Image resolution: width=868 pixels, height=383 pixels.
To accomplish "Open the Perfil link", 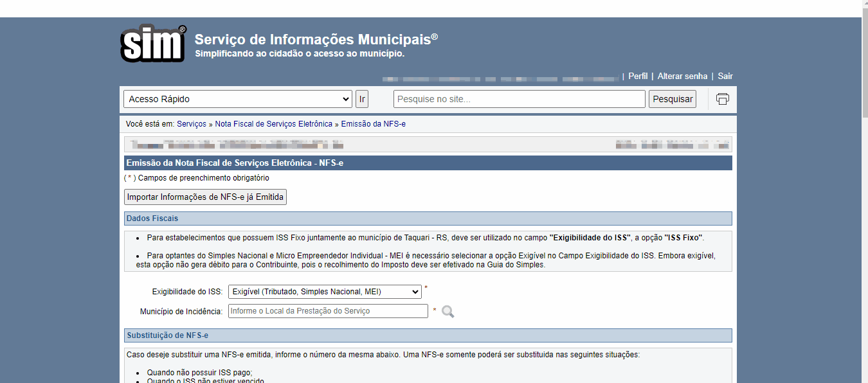I will coord(638,76).
